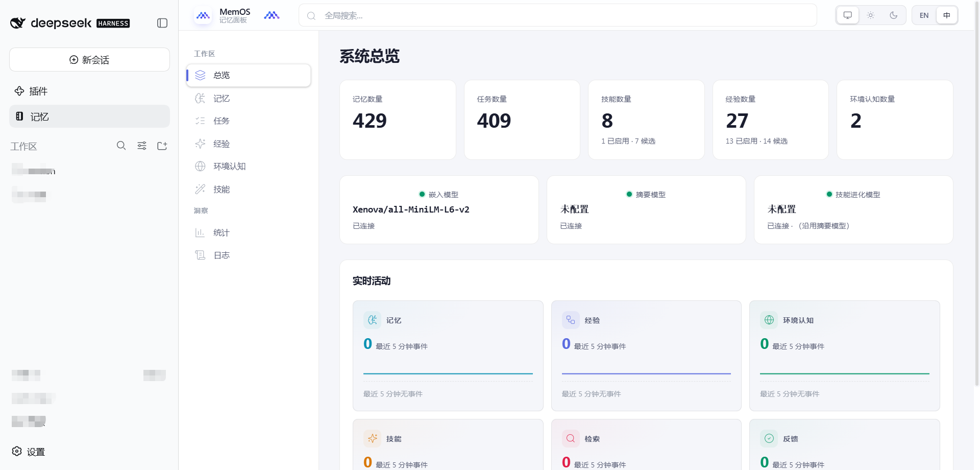Open the 技能 skills page
This screenshot has height=470, width=980.
coord(249,189)
